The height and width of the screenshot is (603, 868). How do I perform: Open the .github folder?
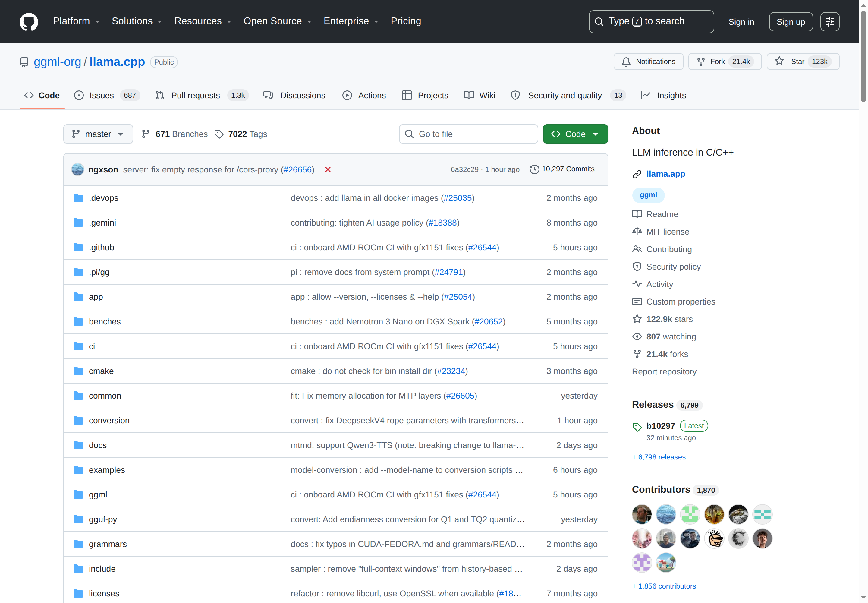pos(101,248)
